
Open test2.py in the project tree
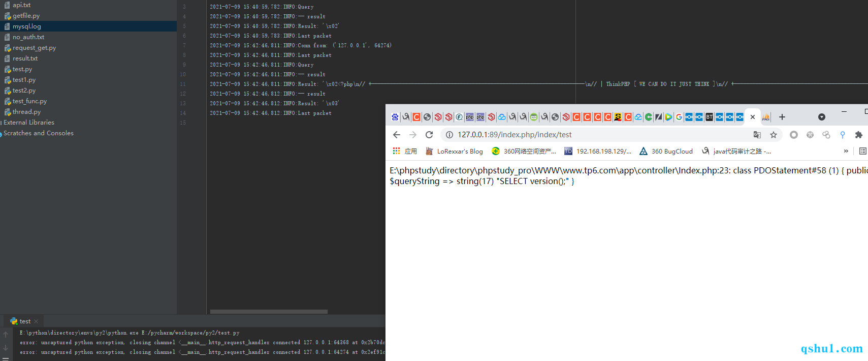click(24, 91)
